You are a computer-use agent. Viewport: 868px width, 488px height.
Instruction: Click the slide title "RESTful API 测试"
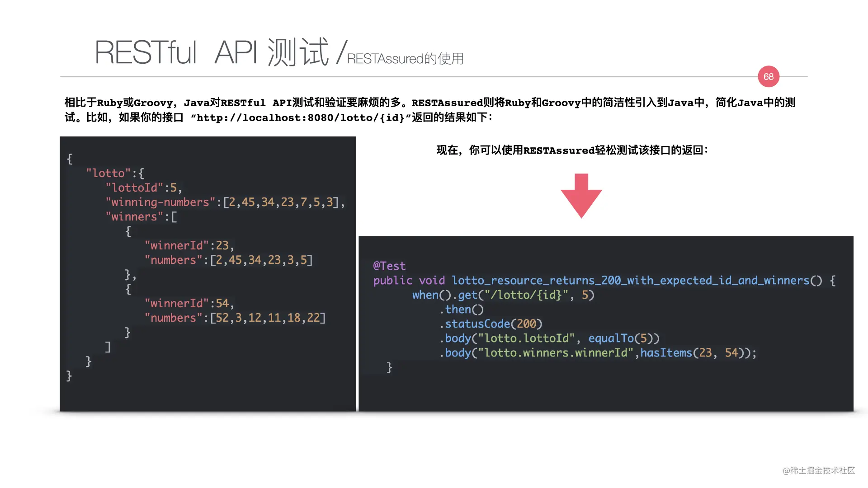[212, 52]
